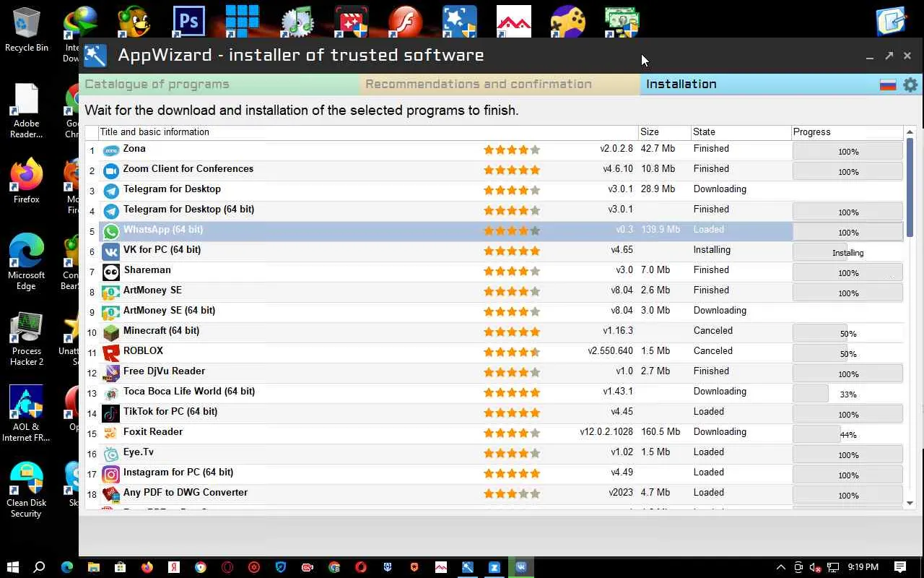Click the Telegram for Desktop (64 bit) icon
924x578 pixels.
pos(110,211)
